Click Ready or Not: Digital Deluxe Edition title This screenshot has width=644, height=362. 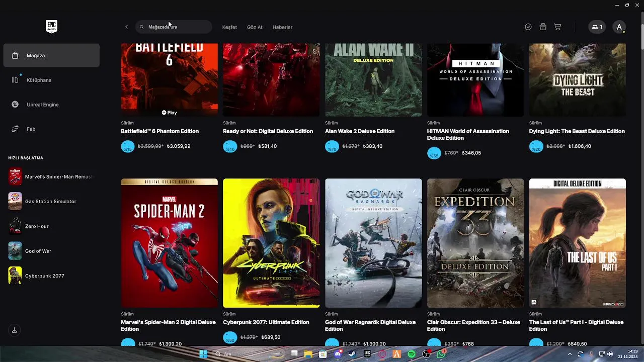click(x=268, y=131)
